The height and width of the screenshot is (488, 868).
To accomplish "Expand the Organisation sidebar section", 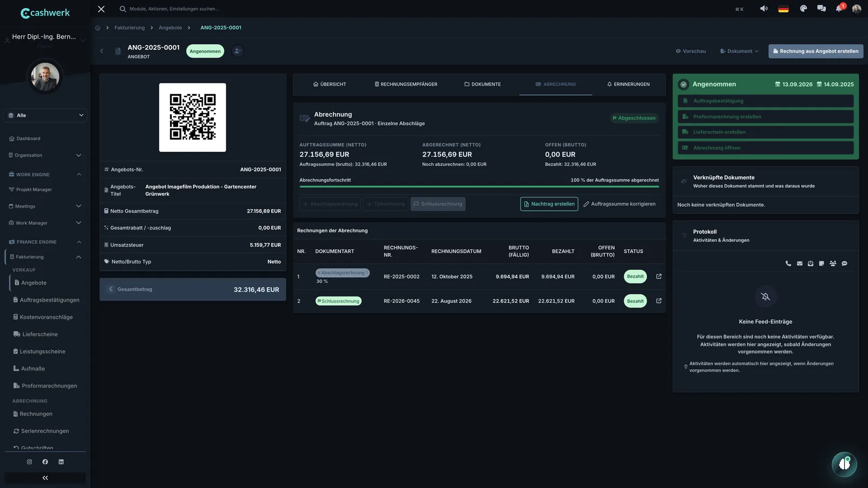I will click(x=46, y=155).
